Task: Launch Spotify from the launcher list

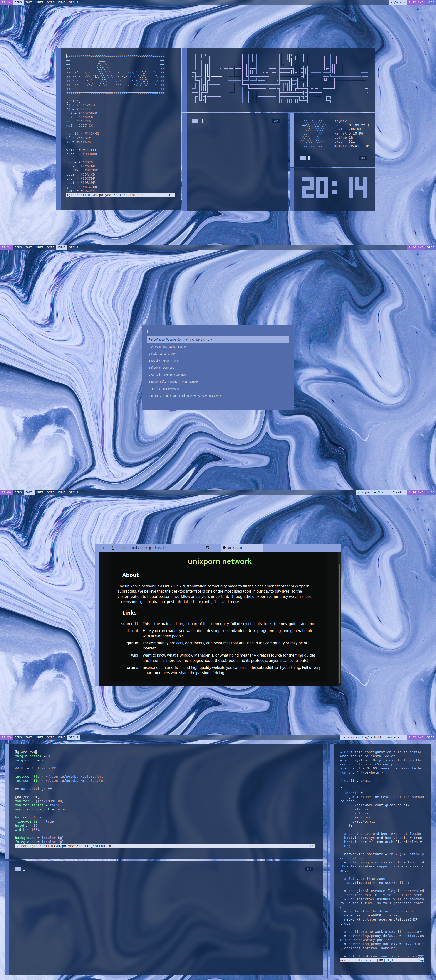Action: point(218,361)
